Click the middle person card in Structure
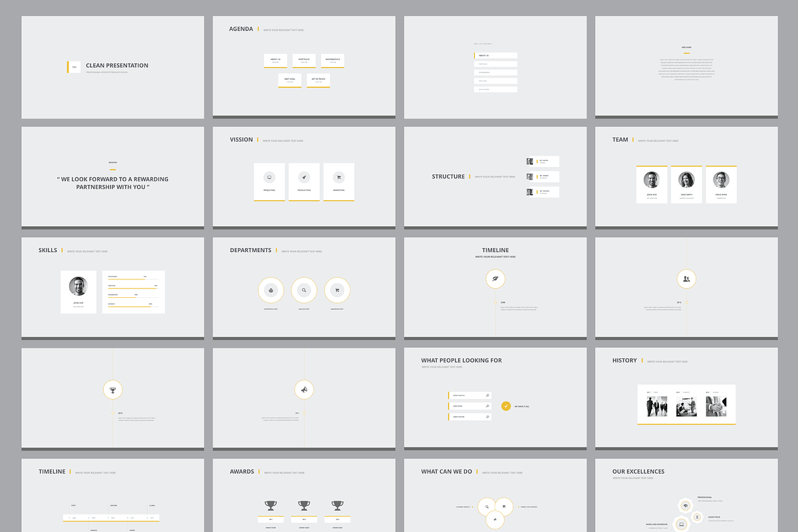Image resolution: width=798 pixels, height=532 pixels. (x=543, y=176)
